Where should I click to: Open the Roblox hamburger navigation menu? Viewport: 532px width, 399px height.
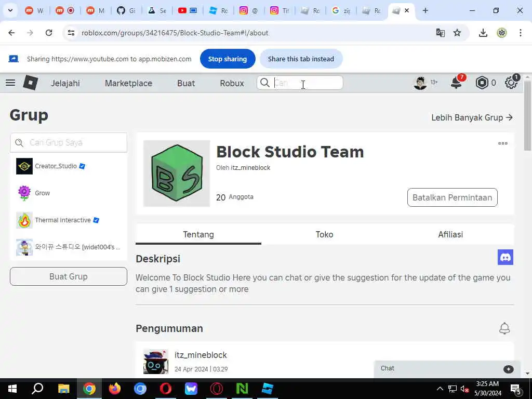click(10, 83)
